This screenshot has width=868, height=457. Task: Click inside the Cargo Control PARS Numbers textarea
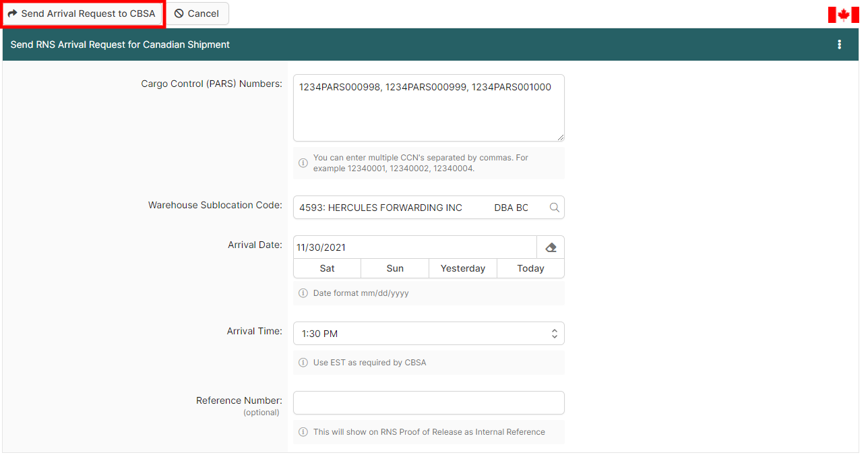tap(428, 108)
